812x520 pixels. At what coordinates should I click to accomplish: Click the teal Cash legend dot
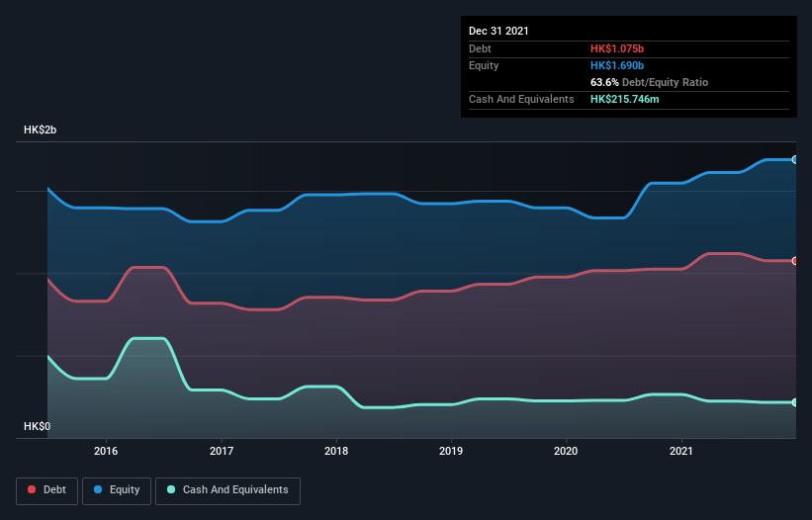click(171, 489)
